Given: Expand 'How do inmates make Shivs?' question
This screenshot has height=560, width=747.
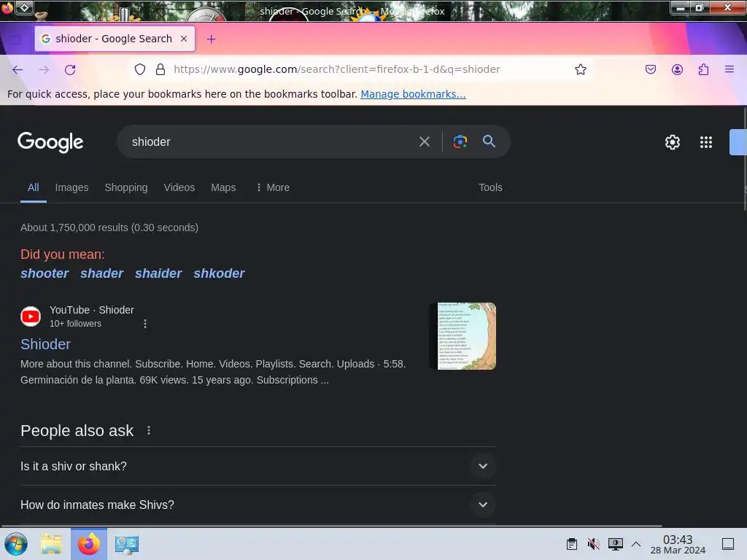Looking at the screenshot, I should coord(258,505).
